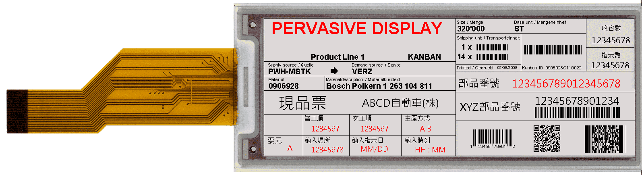Click the 納入場所 header
The image size is (644, 175).
coord(317,140)
